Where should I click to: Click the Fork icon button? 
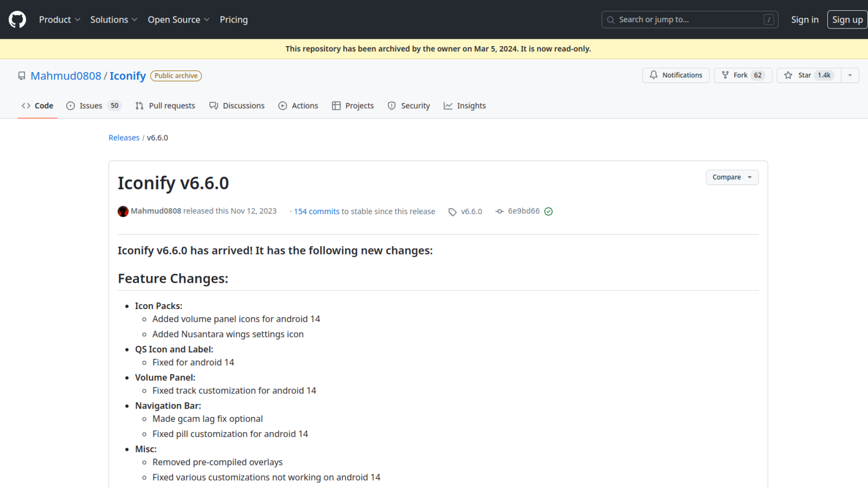click(x=725, y=75)
